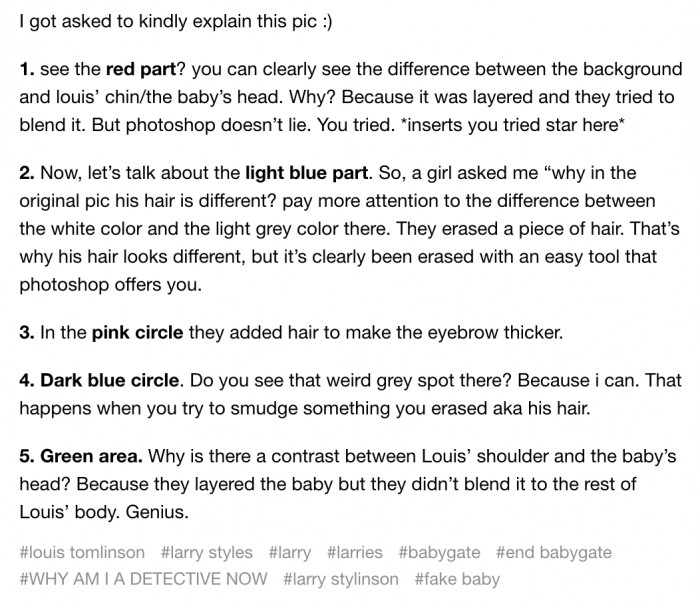
Task: Click the #end babygate tag
Action: [x=553, y=552]
